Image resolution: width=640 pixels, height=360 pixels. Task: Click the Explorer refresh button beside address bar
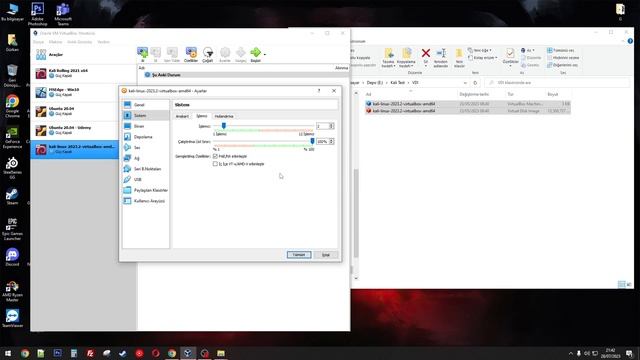(475, 82)
